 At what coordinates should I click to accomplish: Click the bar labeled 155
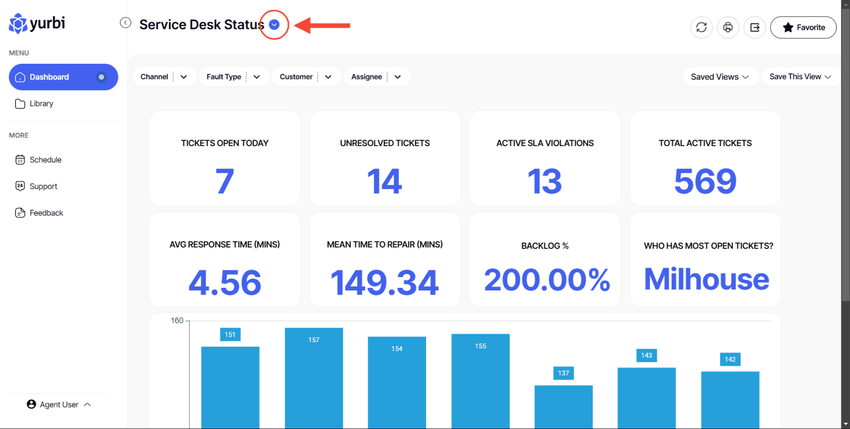(x=480, y=381)
